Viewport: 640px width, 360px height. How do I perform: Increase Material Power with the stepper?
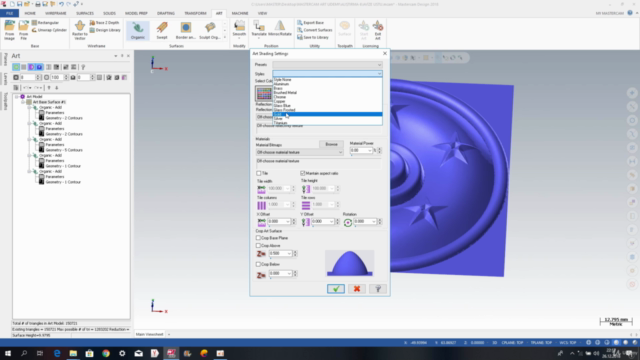coord(380,149)
